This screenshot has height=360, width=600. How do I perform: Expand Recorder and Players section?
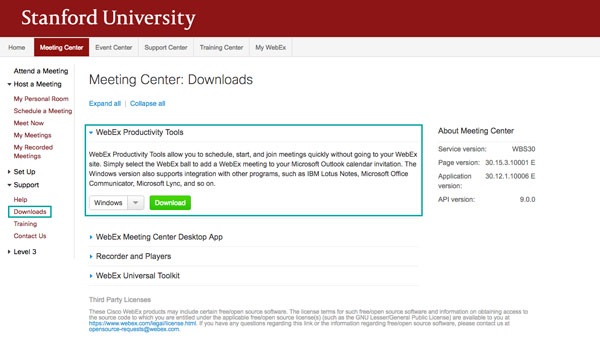tap(130, 256)
